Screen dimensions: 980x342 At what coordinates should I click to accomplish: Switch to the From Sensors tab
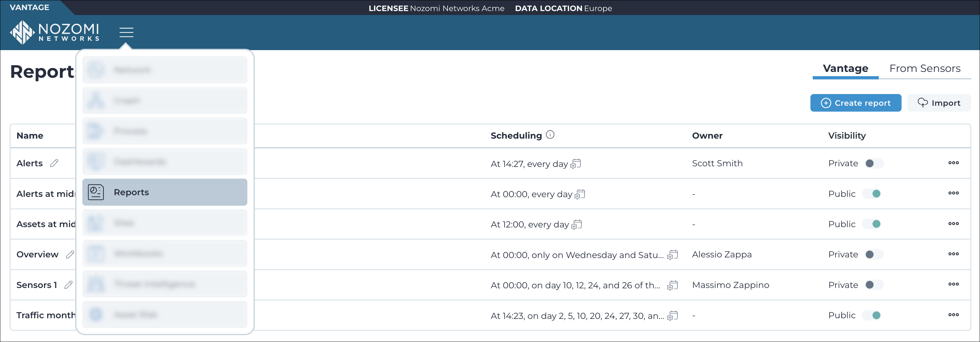coord(925,69)
